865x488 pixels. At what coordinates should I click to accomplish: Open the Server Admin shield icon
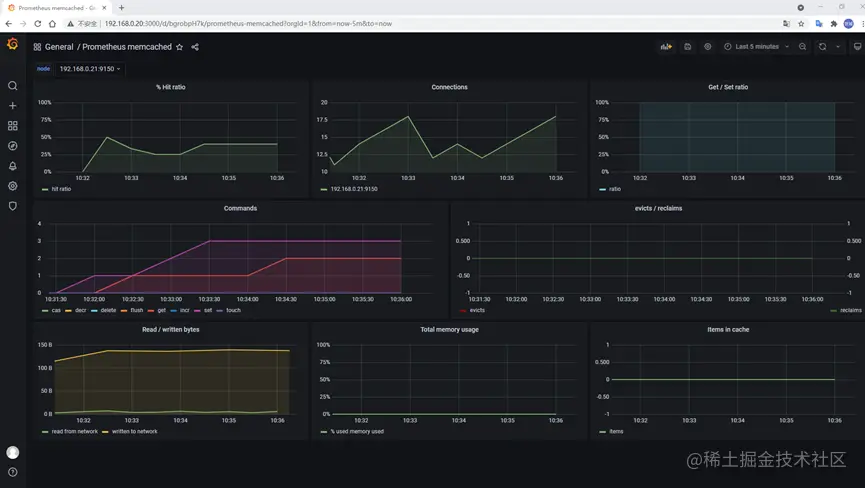click(13, 206)
